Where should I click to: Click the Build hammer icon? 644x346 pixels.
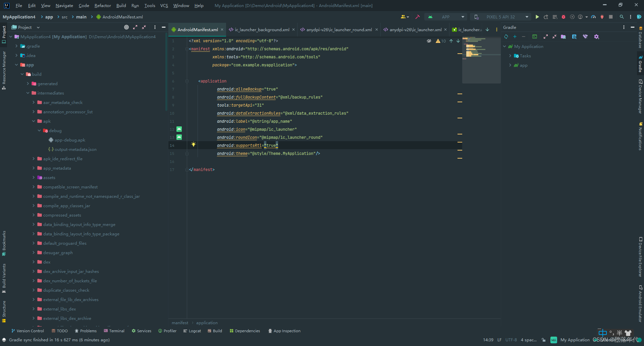tap(417, 17)
